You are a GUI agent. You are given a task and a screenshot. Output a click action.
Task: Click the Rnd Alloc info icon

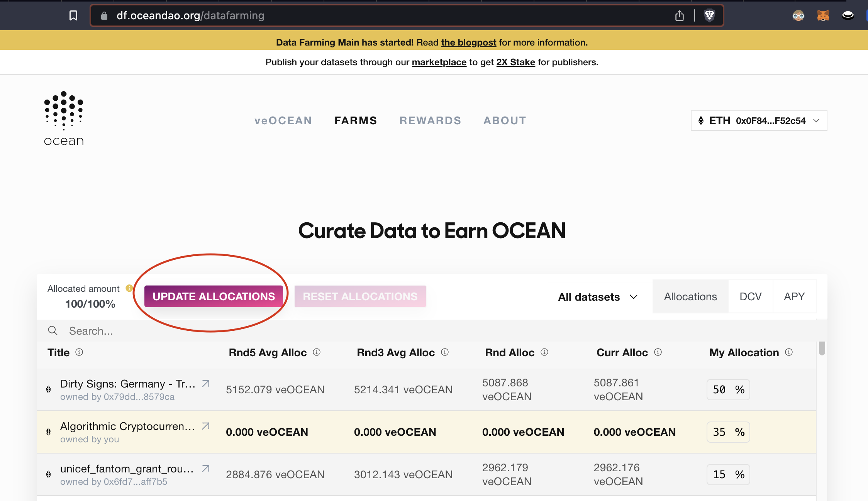click(x=544, y=352)
